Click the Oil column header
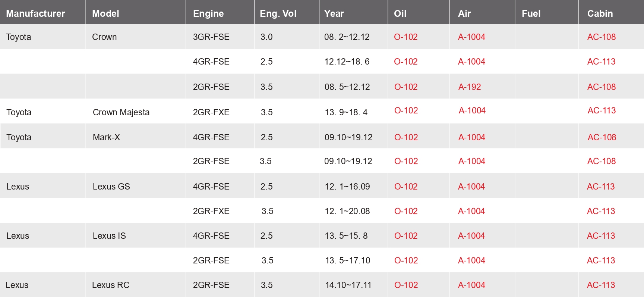Viewport: 644px width, 297px height. point(400,13)
